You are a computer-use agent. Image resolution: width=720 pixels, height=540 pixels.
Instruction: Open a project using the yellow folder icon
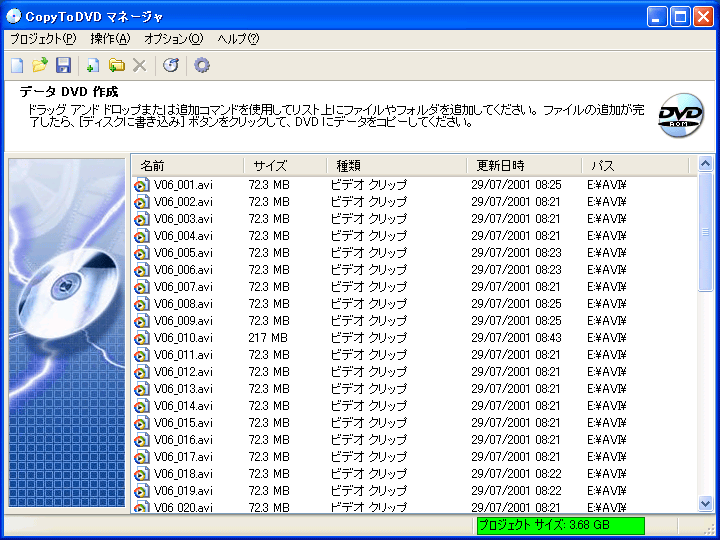[x=40, y=65]
